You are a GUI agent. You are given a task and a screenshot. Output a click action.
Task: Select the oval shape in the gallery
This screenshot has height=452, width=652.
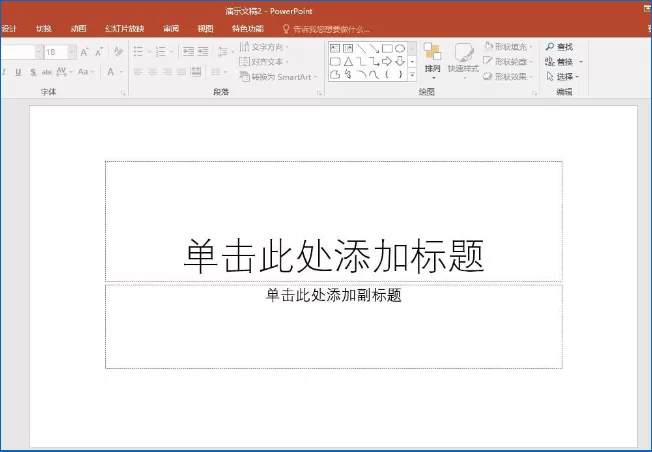tap(400, 49)
